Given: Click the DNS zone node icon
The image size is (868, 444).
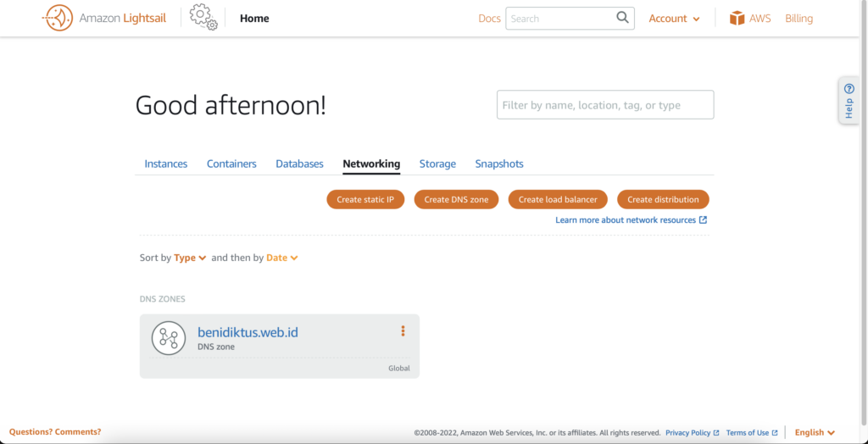Looking at the screenshot, I should [169, 338].
